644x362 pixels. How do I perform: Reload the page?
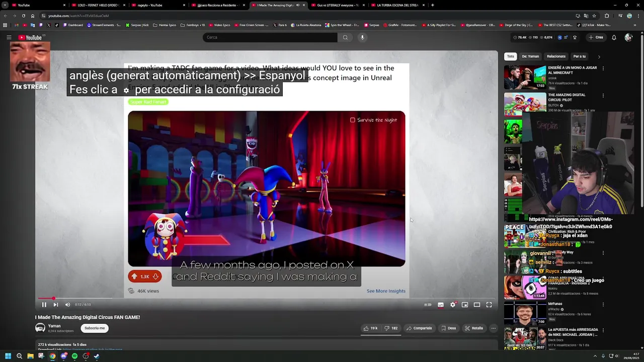tap(23, 16)
